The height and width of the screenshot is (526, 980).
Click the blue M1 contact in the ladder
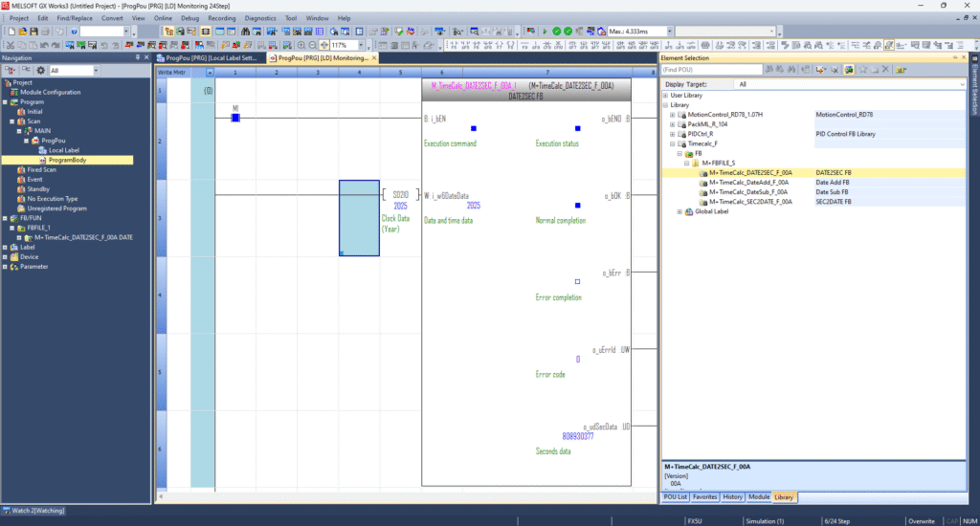click(x=235, y=118)
